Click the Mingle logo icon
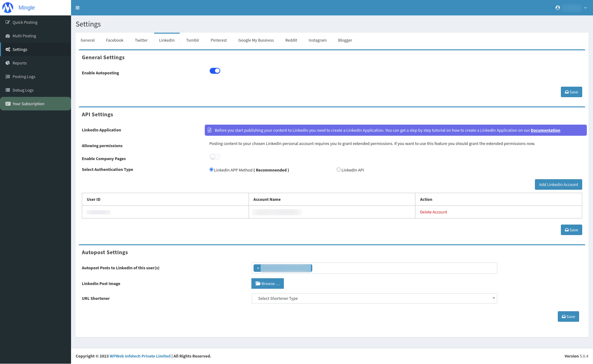This screenshot has width=593, height=364. coord(7,7)
